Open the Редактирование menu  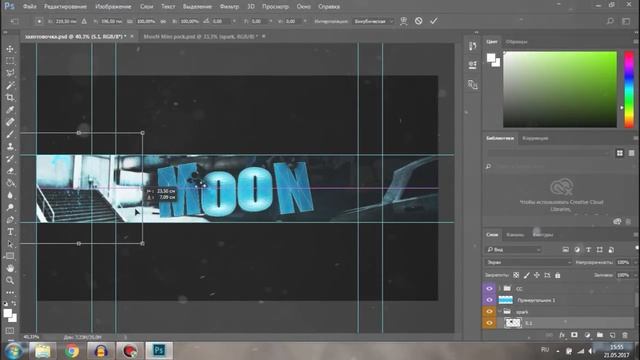(x=65, y=7)
